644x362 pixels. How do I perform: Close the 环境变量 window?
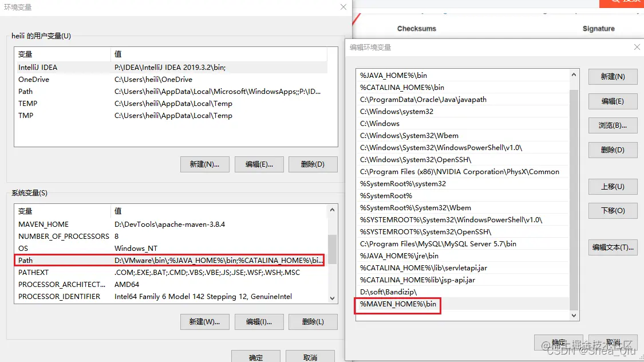pos(343,7)
